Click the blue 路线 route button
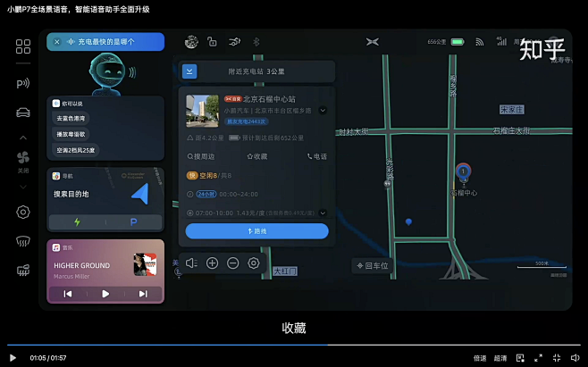 coord(256,231)
